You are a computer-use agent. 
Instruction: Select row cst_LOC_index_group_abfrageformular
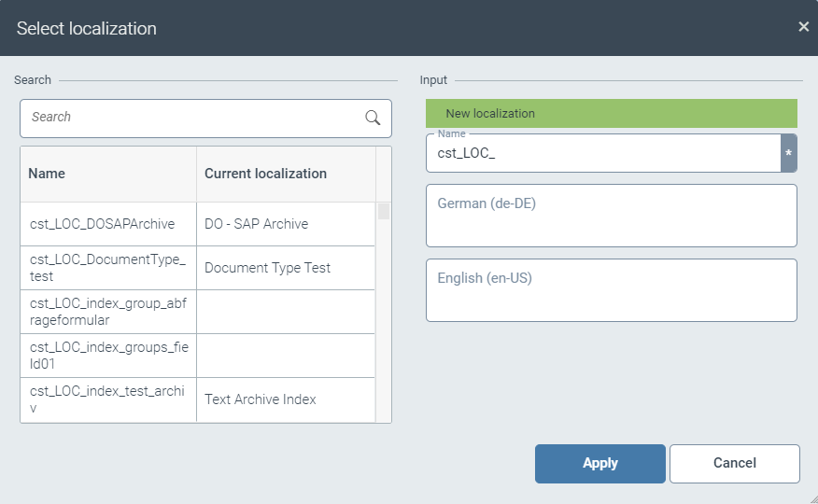point(107,312)
